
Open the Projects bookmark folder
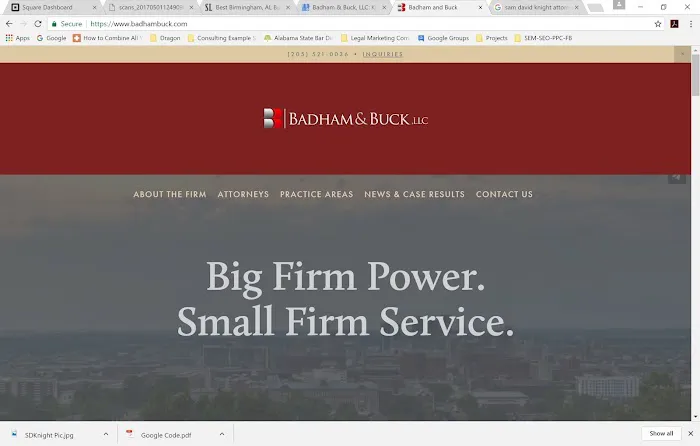pyautogui.click(x=492, y=38)
